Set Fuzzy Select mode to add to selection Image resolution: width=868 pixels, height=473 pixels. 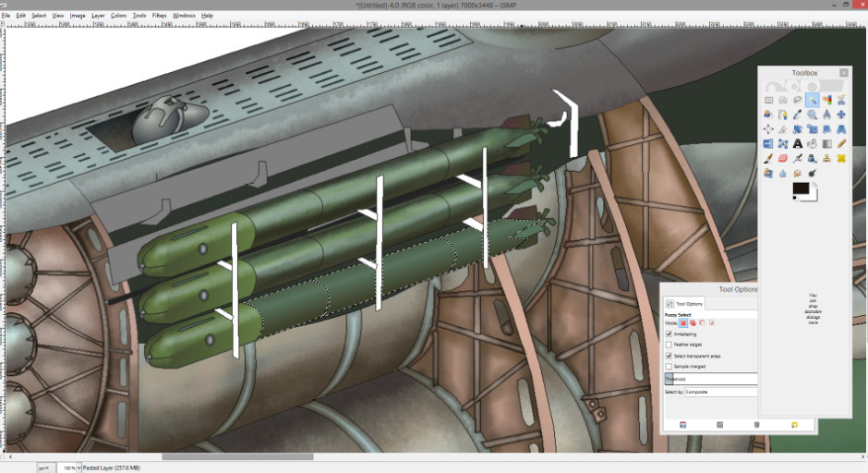click(693, 323)
